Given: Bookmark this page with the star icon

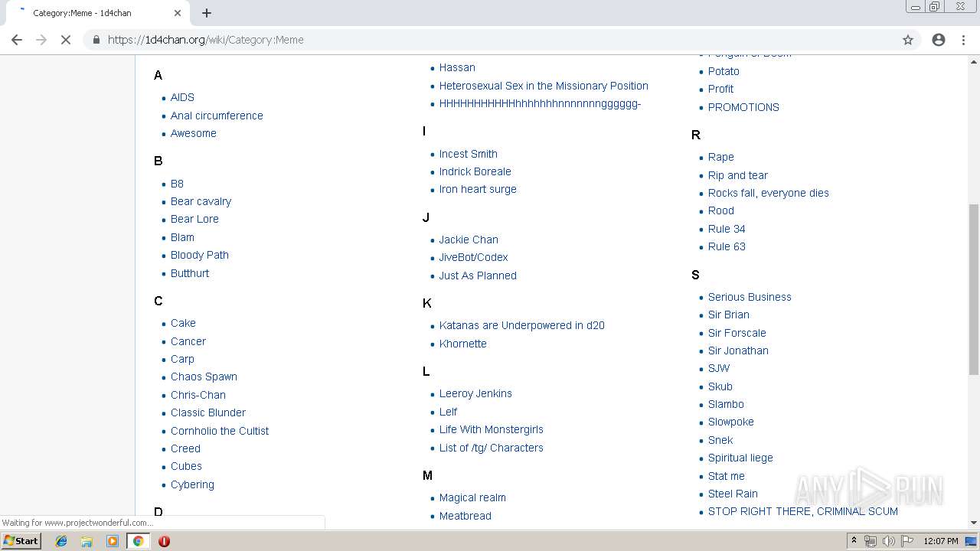Looking at the screenshot, I should (x=908, y=40).
